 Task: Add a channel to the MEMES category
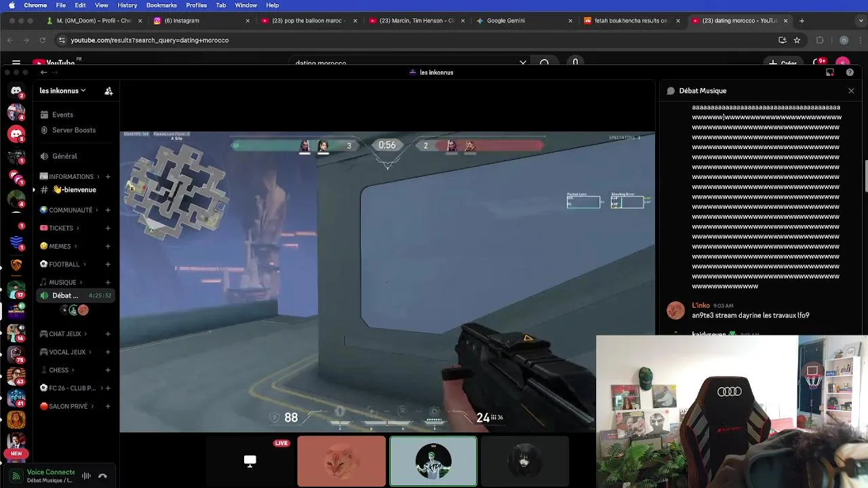coord(108,246)
